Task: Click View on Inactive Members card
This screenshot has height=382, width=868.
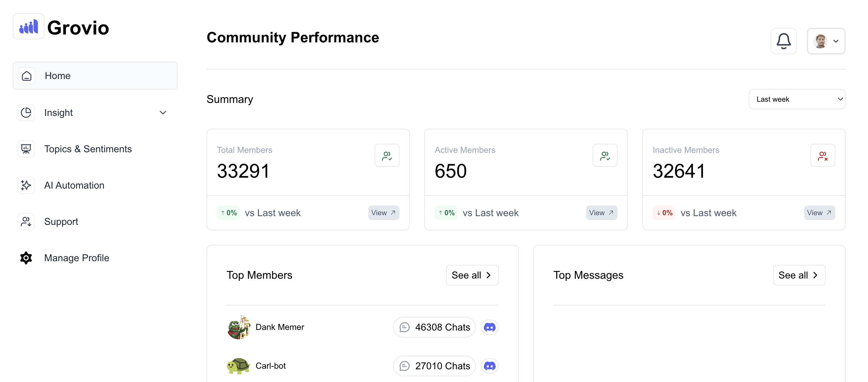Action: point(819,212)
